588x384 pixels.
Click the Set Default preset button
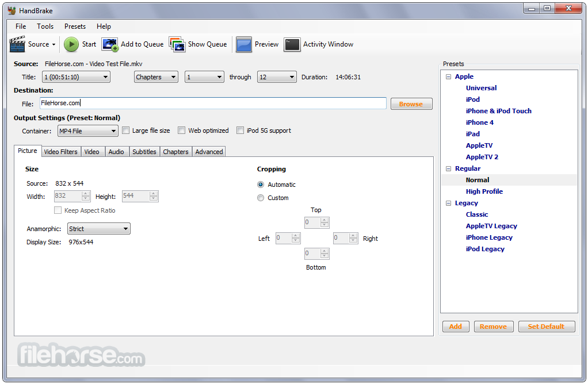pos(546,326)
